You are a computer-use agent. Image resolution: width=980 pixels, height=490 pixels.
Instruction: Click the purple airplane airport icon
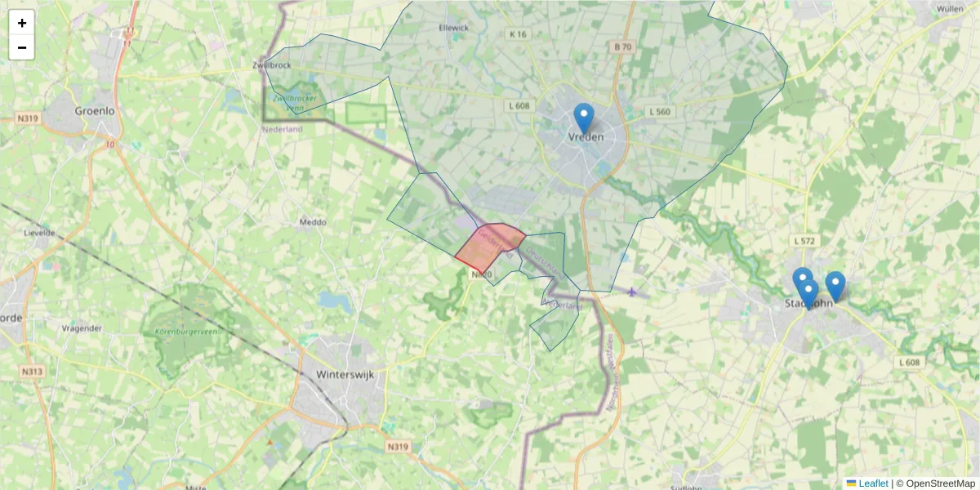(x=632, y=292)
